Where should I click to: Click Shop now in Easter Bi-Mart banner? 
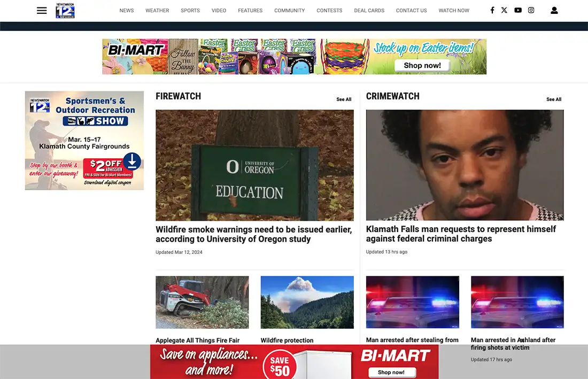(x=422, y=66)
